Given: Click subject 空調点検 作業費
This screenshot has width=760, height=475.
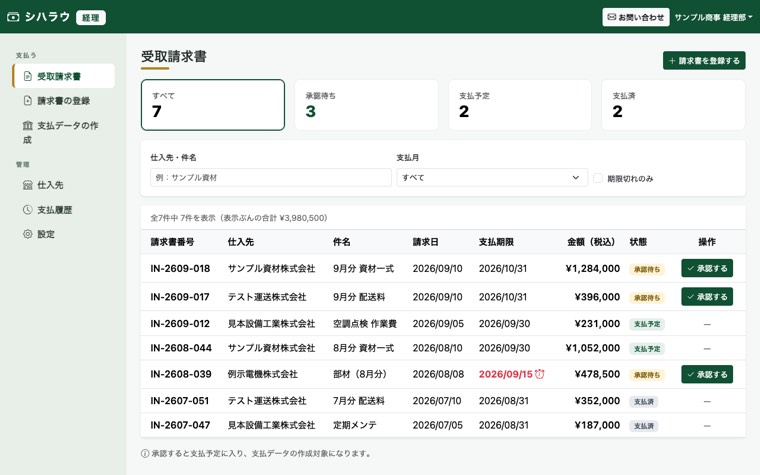Looking at the screenshot, I should pos(364,324).
